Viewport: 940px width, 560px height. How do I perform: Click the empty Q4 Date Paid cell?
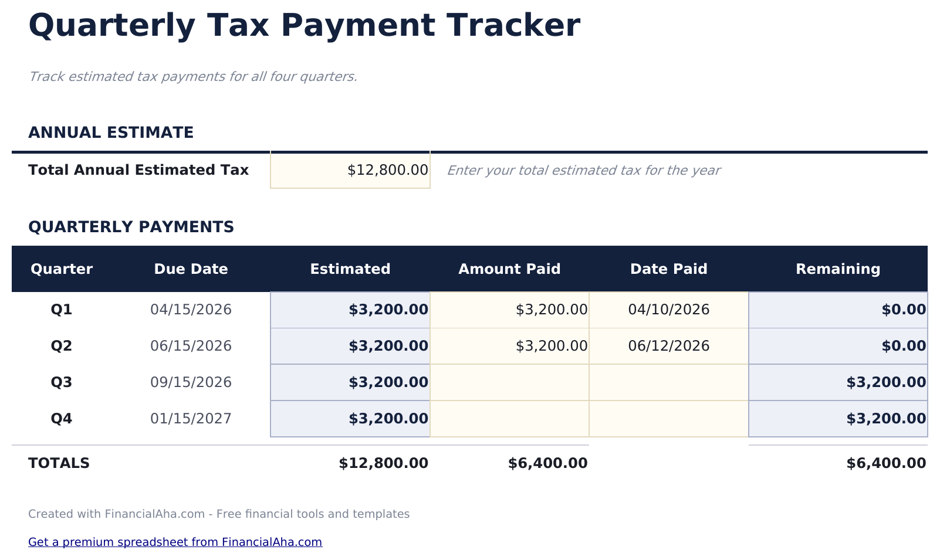(x=669, y=419)
